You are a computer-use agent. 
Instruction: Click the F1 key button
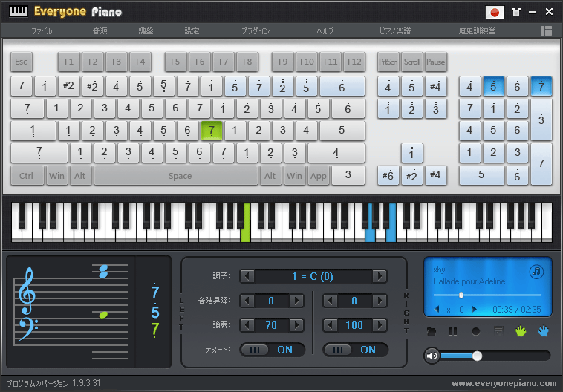coord(69,62)
